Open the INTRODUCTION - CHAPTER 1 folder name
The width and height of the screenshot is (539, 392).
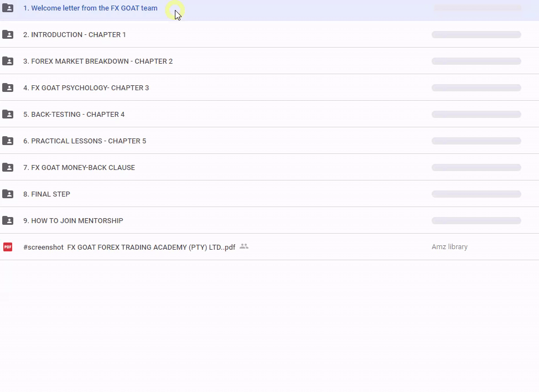pyautogui.click(x=75, y=35)
